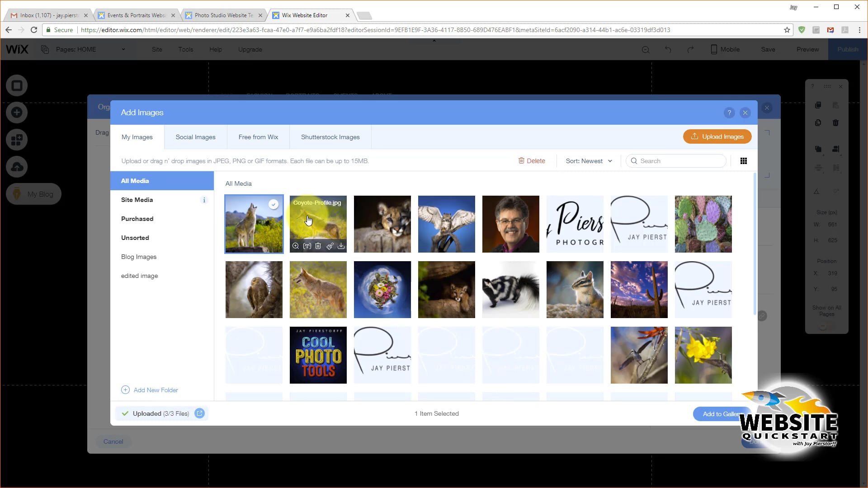868x488 pixels.
Task: Click the media list vertical scrollbar
Action: 755,244
